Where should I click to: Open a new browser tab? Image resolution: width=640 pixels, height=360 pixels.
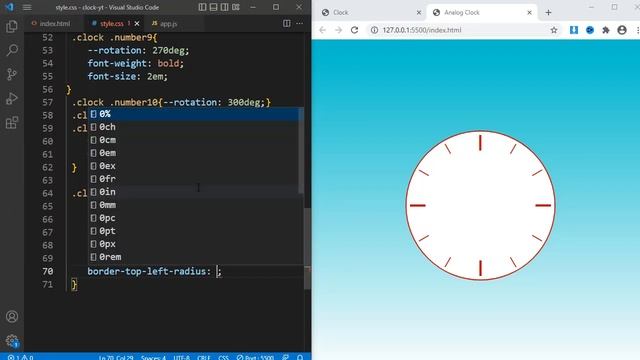tap(549, 13)
